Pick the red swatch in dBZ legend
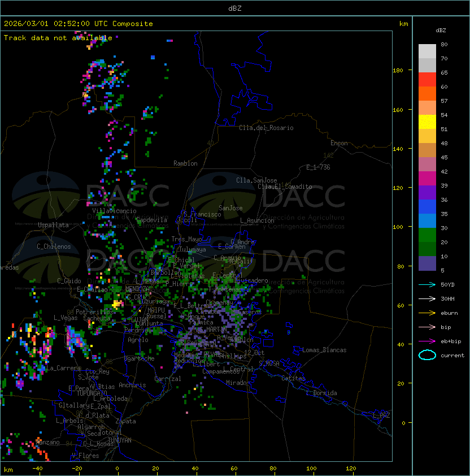 point(427,79)
